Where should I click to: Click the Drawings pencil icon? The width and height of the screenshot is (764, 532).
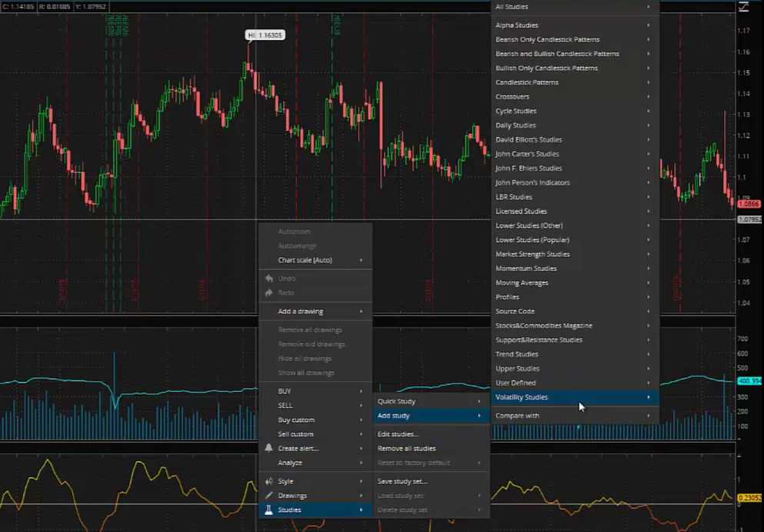[269, 496]
